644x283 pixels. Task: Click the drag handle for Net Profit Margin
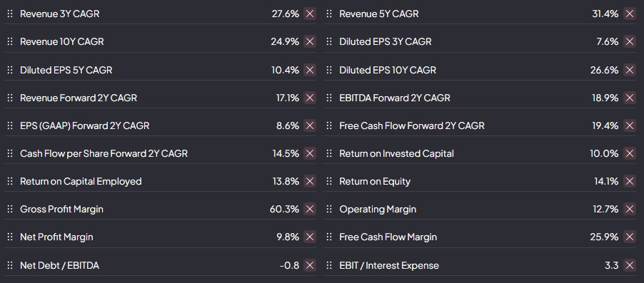[10, 237]
